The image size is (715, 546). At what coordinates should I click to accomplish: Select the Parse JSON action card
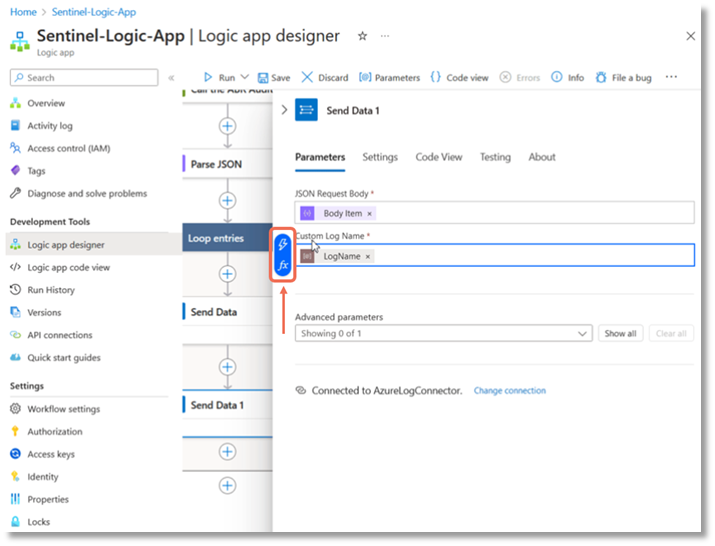tap(228, 164)
